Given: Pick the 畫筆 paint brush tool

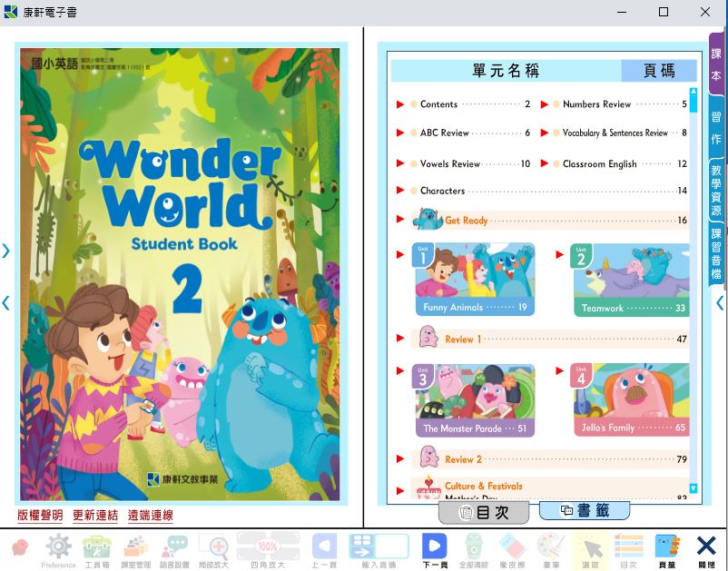Looking at the screenshot, I should click(551, 547).
